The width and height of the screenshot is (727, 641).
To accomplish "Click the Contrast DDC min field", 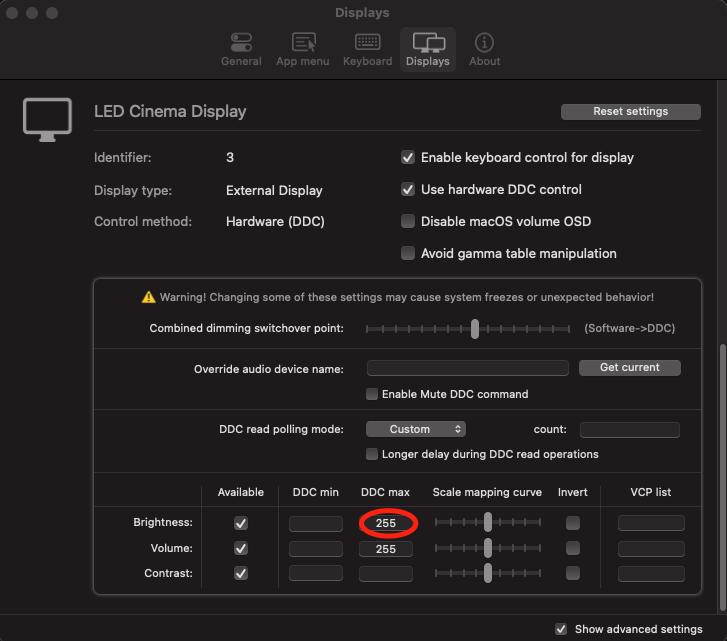I will point(316,573).
